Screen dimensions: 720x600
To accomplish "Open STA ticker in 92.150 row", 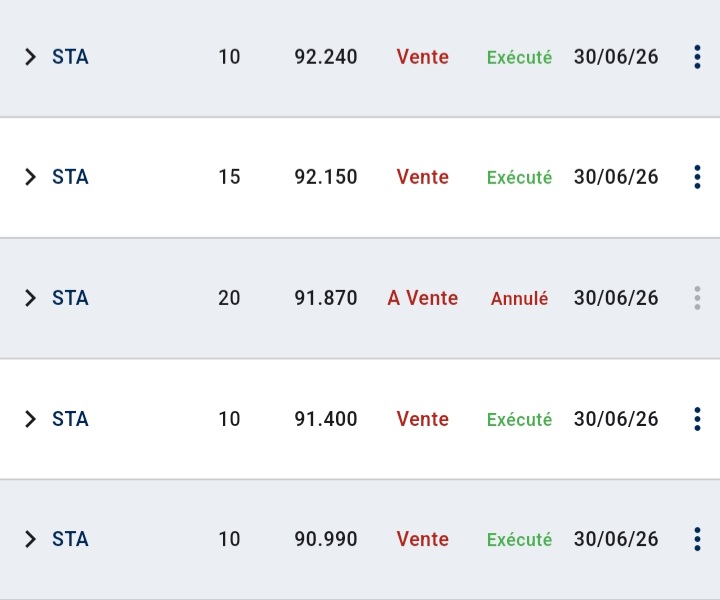I will point(70,177).
